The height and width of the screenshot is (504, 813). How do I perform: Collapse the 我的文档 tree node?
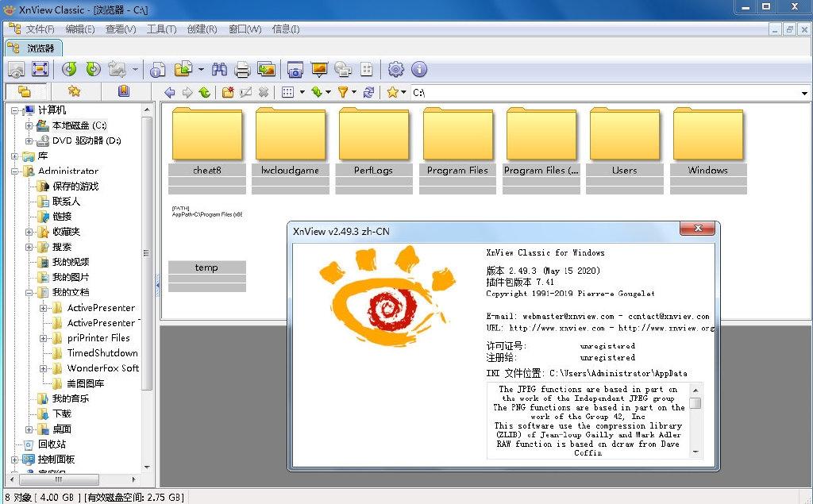tap(29, 292)
